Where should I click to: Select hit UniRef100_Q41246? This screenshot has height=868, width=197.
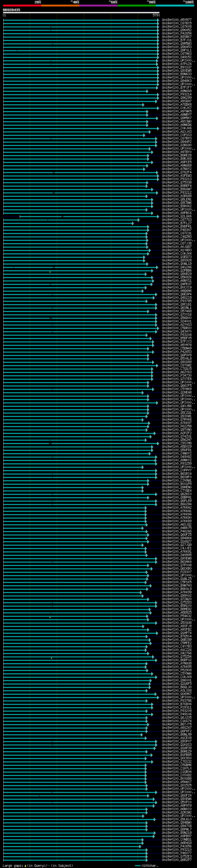[177, 267]
